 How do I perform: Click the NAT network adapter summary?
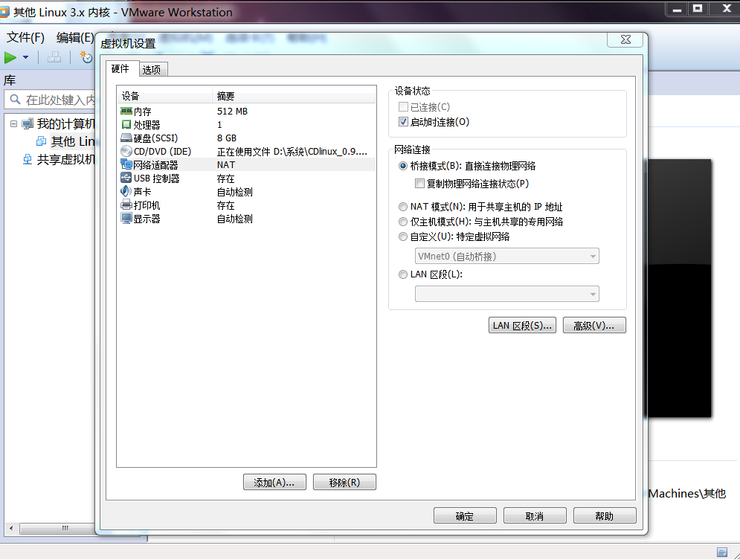pos(226,164)
